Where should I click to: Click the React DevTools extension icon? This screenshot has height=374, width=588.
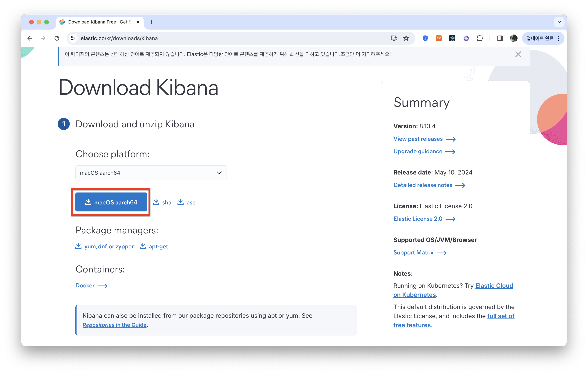point(452,38)
